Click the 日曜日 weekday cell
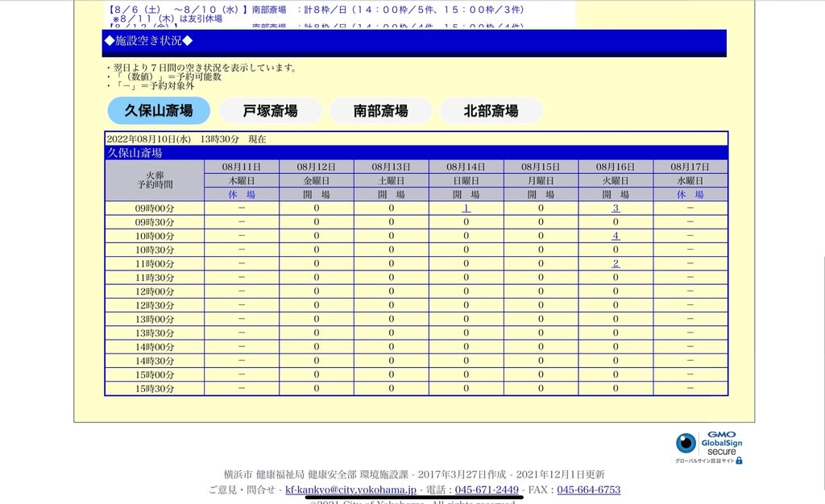The image size is (825, 504). tap(466, 181)
